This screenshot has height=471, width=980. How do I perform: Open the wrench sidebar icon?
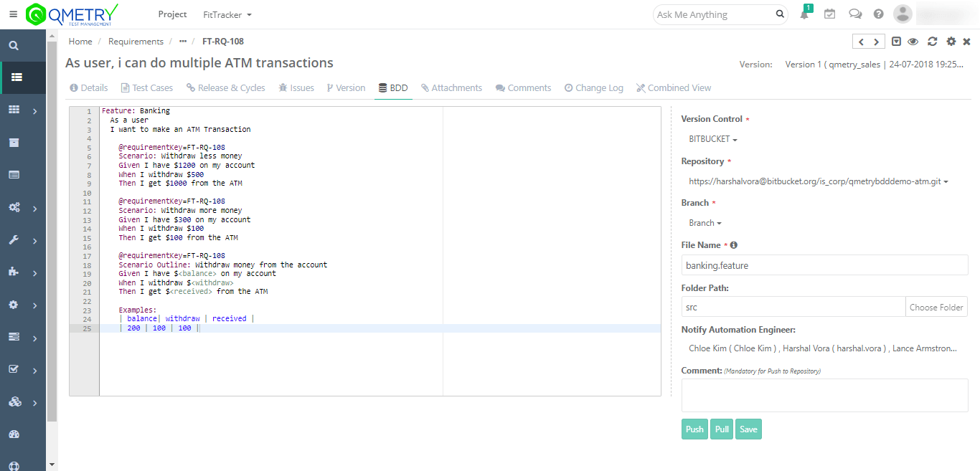(x=14, y=240)
